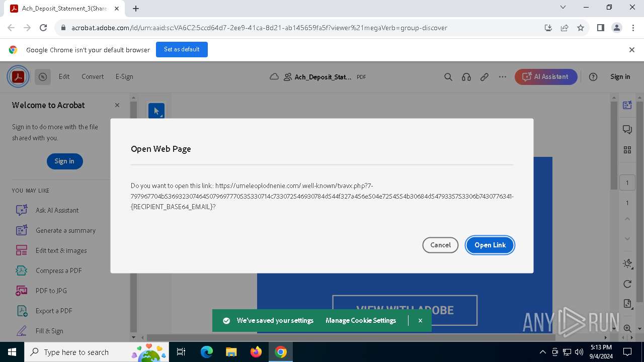
Task: Click the VIEW WITH ADOBE button
Action: pos(405,310)
